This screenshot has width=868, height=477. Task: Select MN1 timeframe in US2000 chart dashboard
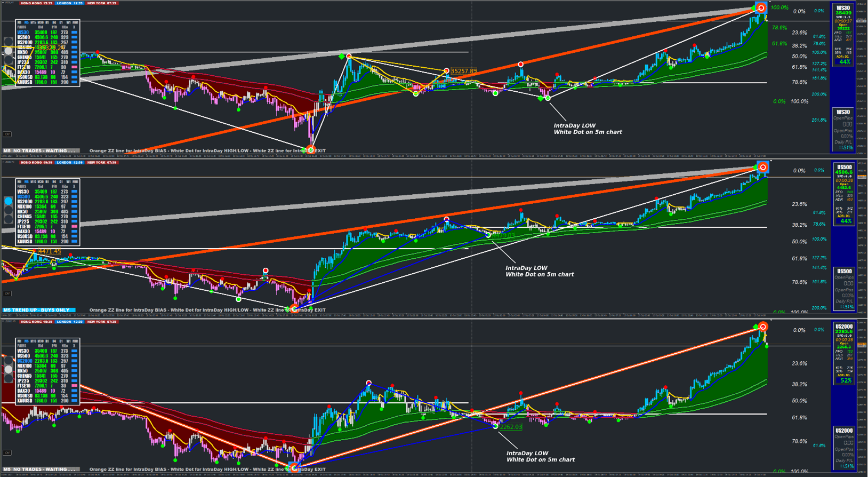pyautogui.click(x=75, y=341)
